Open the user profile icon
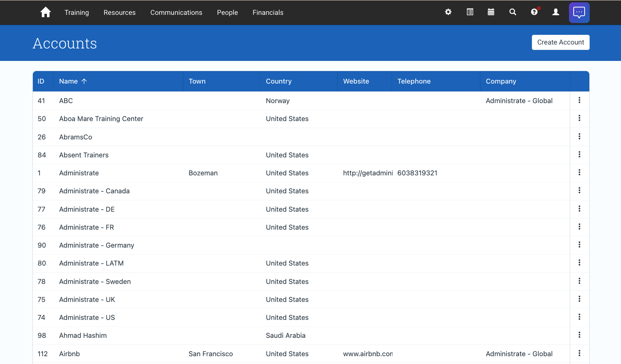The image size is (621, 364). pos(555,12)
